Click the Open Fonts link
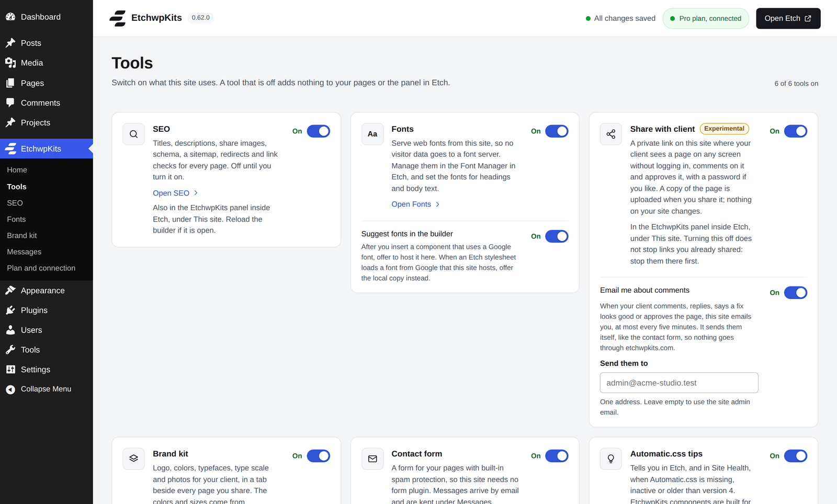 click(x=416, y=204)
